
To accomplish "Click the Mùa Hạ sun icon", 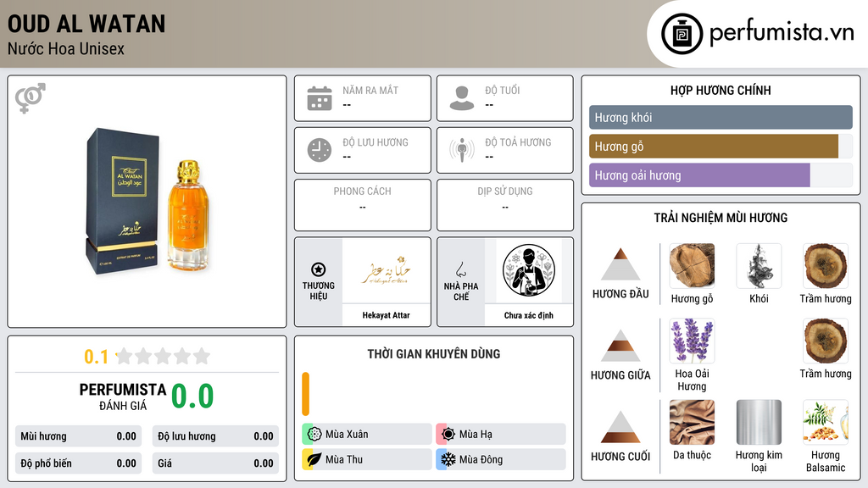I will (448, 434).
